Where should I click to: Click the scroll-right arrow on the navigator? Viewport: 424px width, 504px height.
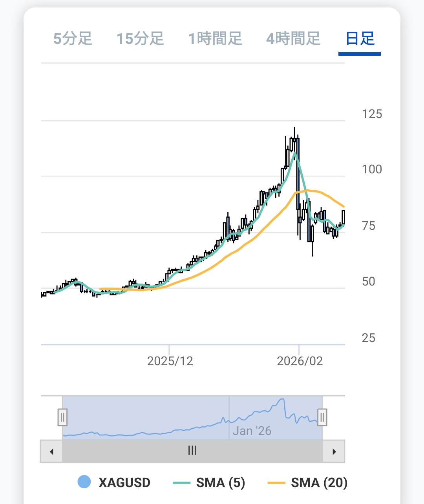[x=334, y=451]
